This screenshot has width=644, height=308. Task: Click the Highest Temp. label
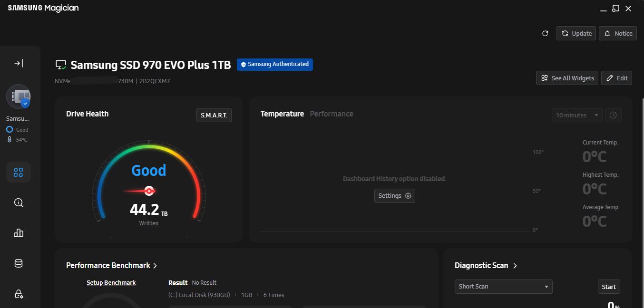click(x=600, y=175)
